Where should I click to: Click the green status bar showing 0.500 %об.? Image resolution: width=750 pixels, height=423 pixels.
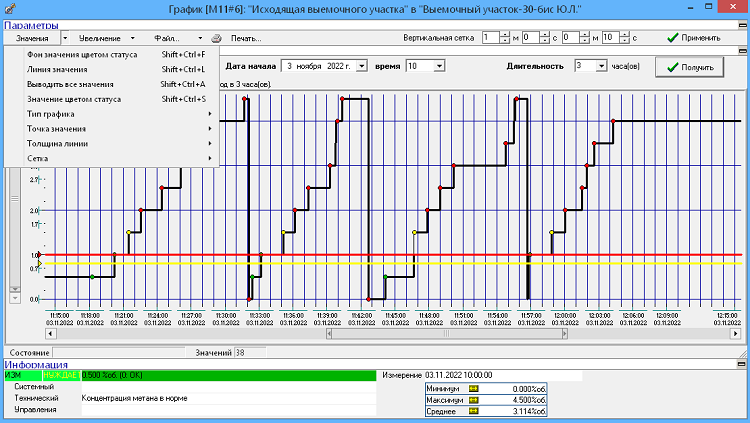(229, 375)
